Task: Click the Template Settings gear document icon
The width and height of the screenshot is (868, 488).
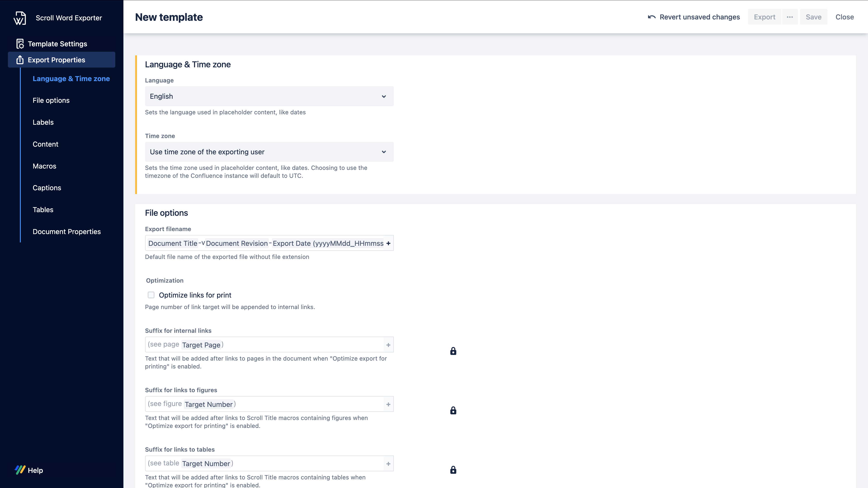Action: pos(20,44)
